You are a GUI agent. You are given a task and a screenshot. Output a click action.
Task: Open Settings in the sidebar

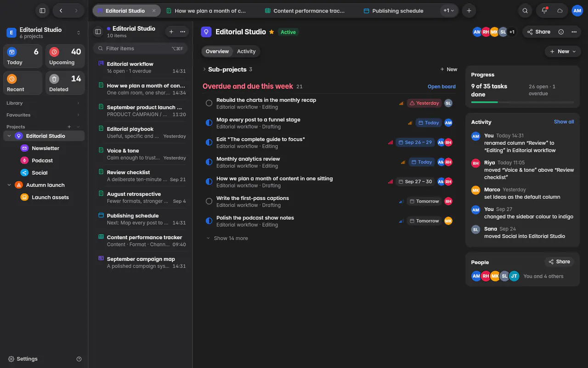23,359
